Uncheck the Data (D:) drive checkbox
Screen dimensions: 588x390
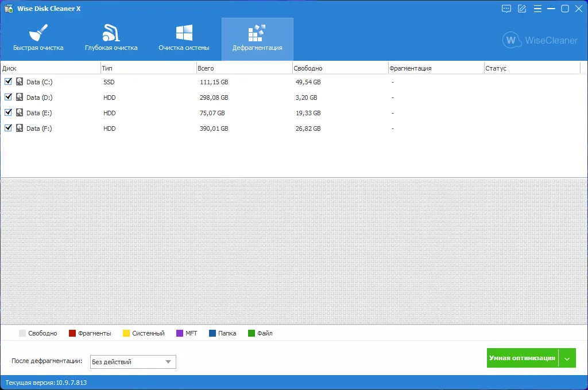pyautogui.click(x=8, y=97)
